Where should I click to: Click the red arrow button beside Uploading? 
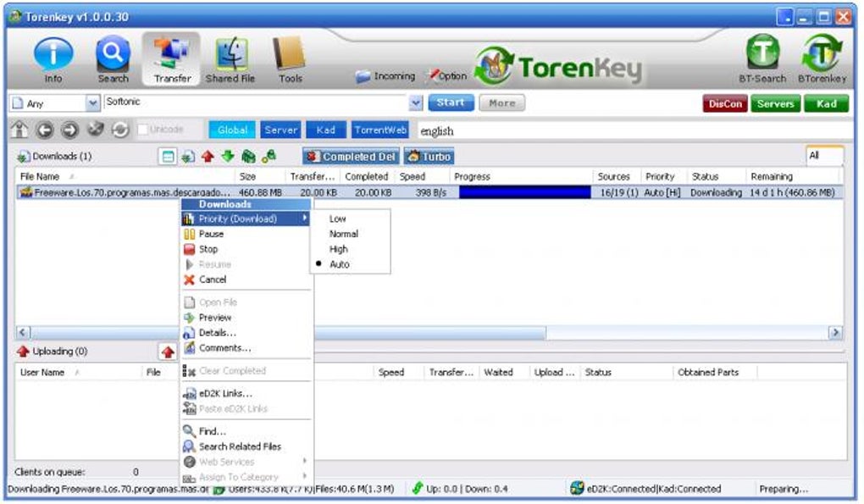click(x=168, y=352)
